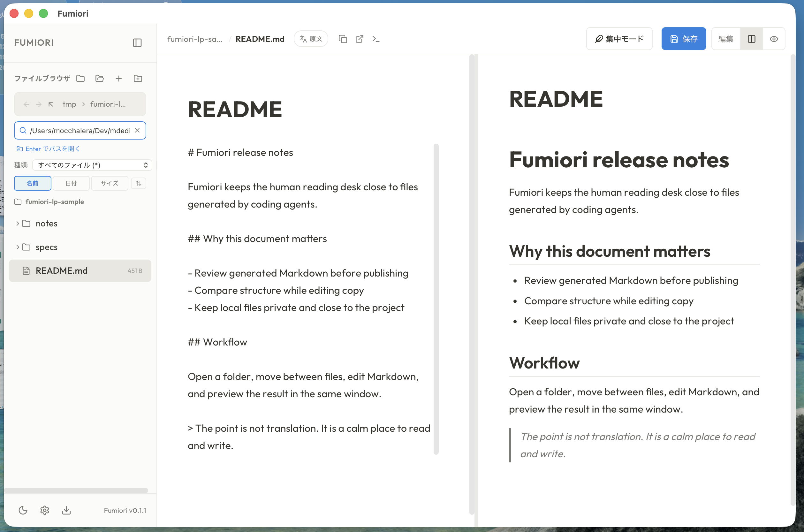Toggle the 原文 translation button
The height and width of the screenshot is (532, 804).
(311, 39)
